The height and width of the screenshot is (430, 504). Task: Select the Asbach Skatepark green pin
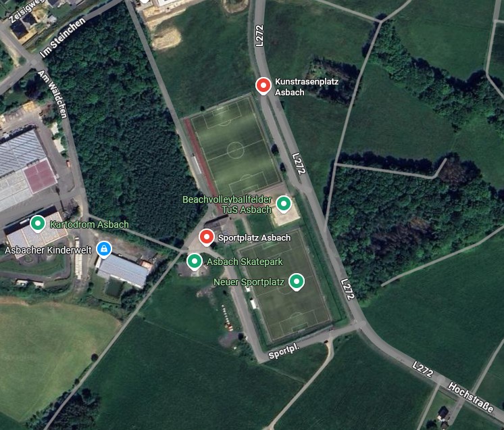[195, 262]
